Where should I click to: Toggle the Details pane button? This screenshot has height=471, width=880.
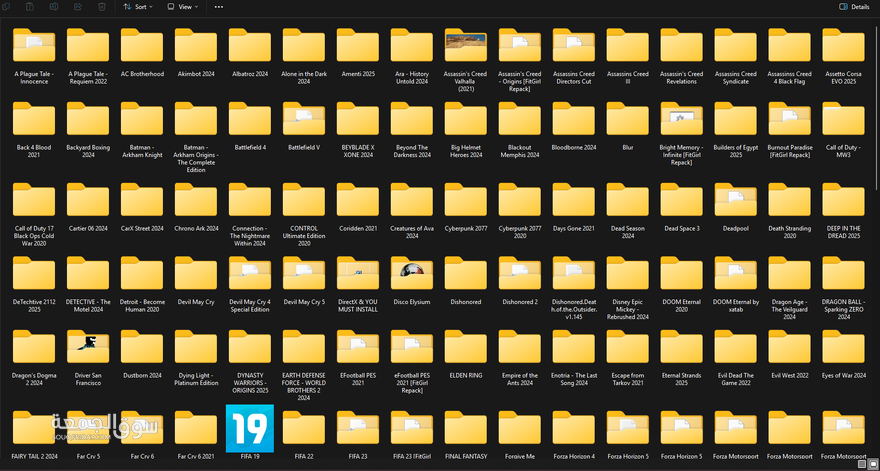[854, 7]
